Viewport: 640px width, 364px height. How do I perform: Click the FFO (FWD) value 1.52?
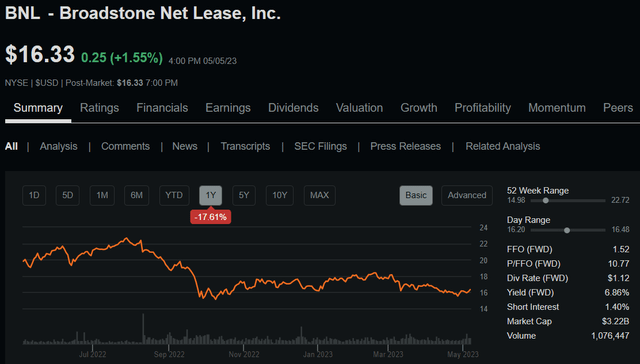[621, 249]
